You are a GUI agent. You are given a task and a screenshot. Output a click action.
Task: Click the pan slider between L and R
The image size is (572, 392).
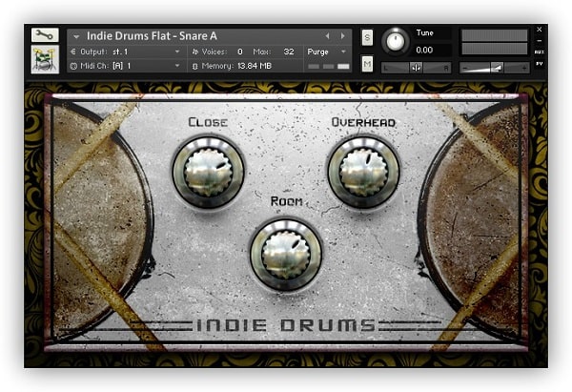[x=417, y=68]
